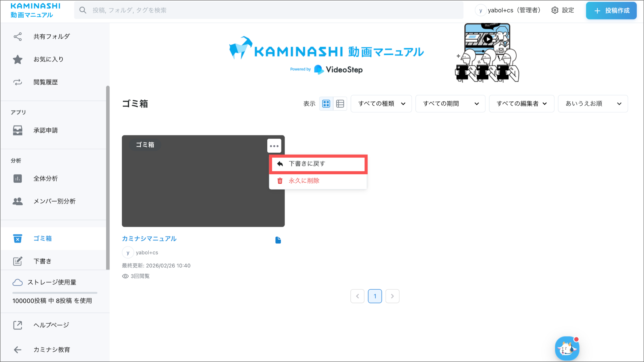Switch to list view display
The width and height of the screenshot is (644, 362).
[x=340, y=104]
